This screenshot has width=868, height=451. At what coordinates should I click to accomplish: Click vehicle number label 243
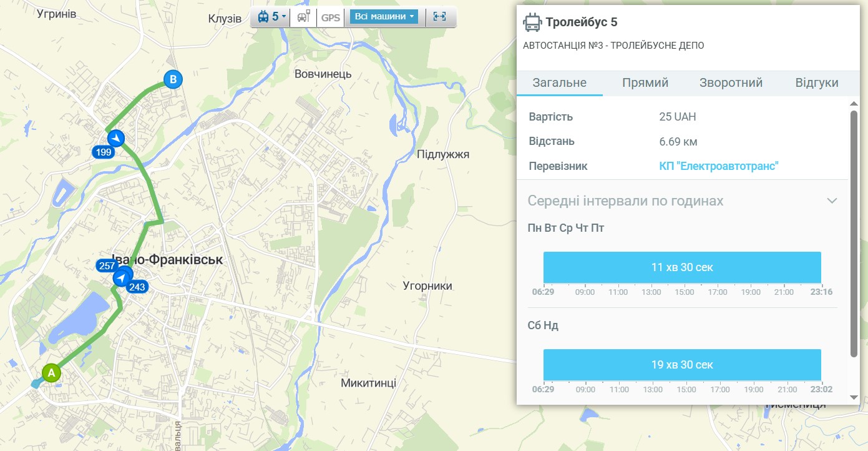pyautogui.click(x=137, y=287)
